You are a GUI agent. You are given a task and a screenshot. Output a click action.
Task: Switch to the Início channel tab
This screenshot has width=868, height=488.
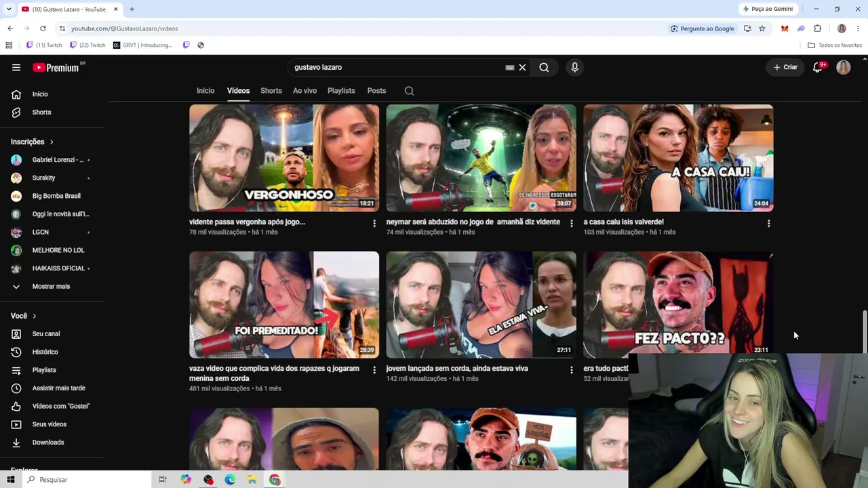[x=205, y=91]
